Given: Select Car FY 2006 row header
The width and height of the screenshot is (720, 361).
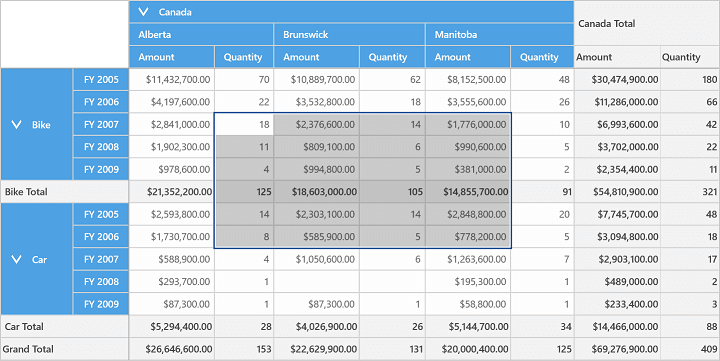Looking at the screenshot, I should tap(101, 237).
